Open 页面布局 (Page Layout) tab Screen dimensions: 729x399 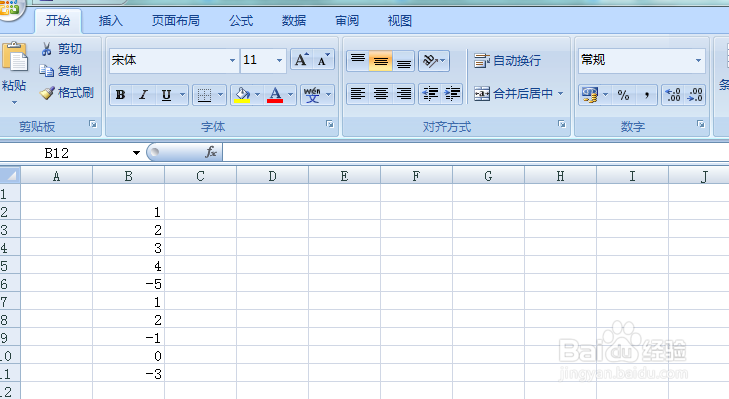coord(176,21)
